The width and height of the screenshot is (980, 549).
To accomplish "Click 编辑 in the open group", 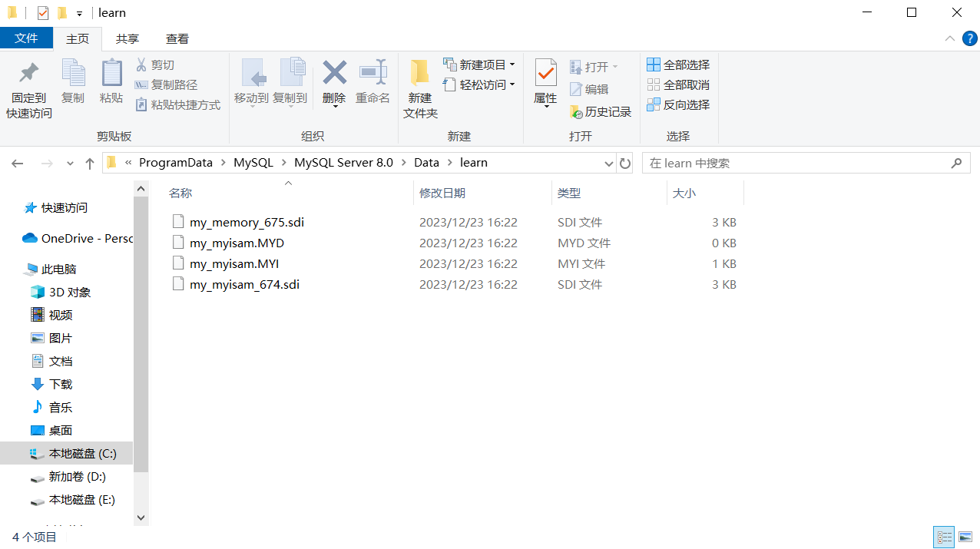I will click(x=589, y=90).
